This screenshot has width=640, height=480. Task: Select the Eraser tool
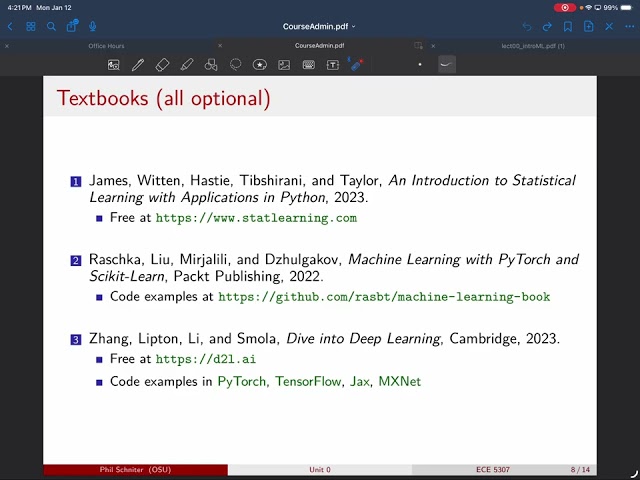pyautogui.click(x=163, y=64)
